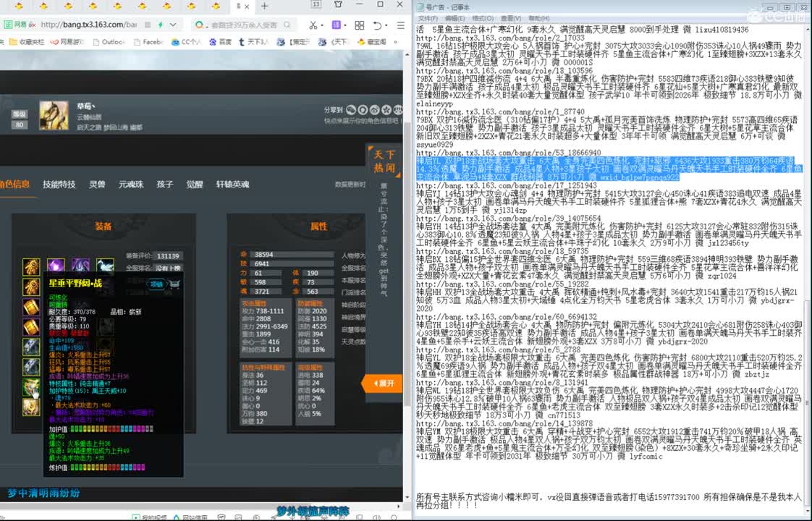Click the shopping cart icon in the item tooltip
The height and width of the screenshot is (521, 812).
pos(174,284)
